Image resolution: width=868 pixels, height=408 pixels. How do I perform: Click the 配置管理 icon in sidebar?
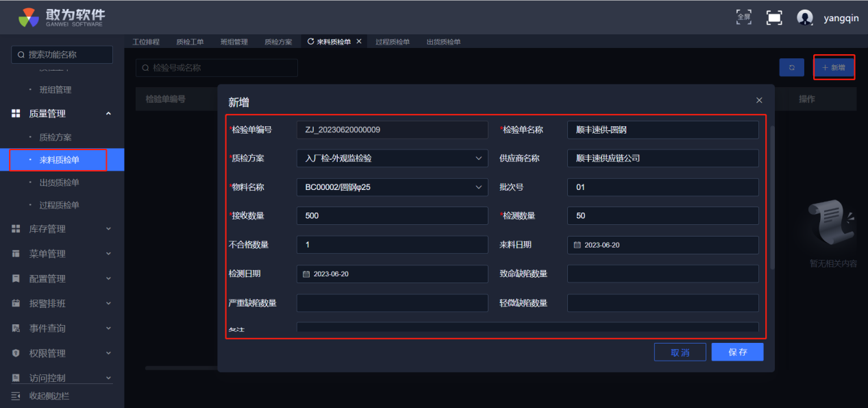point(16,279)
